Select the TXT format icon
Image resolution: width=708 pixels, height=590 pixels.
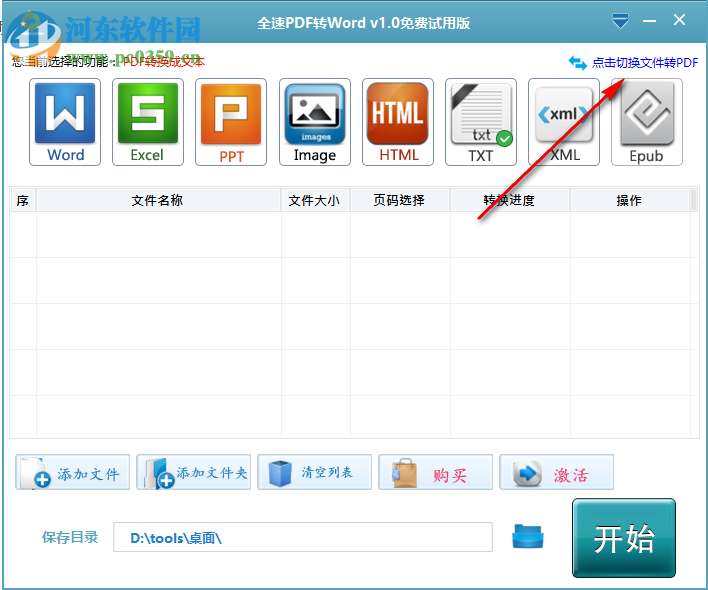coord(481,122)
